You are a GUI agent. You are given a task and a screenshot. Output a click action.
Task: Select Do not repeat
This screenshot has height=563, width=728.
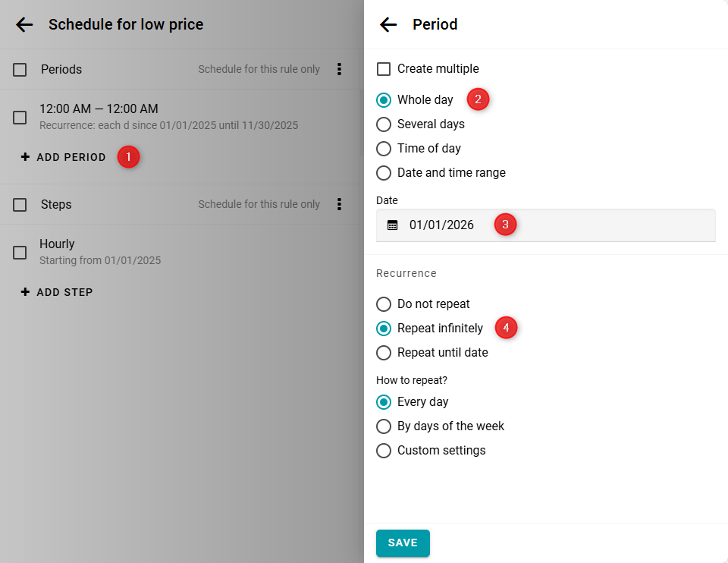coord(384,304)
